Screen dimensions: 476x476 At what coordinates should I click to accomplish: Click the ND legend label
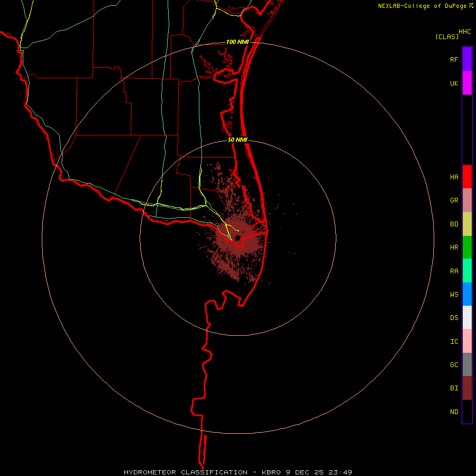click(454, 412)
